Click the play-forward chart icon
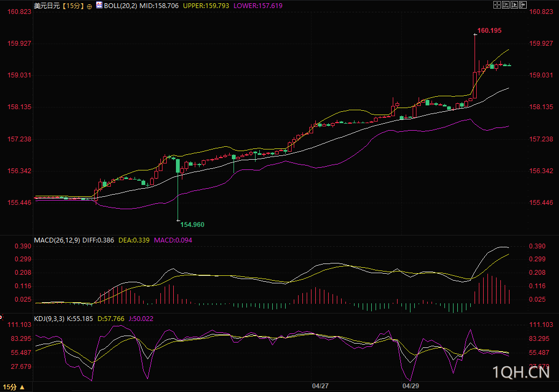The width and height of the screenshot is (559, 392). click(514, 5)
